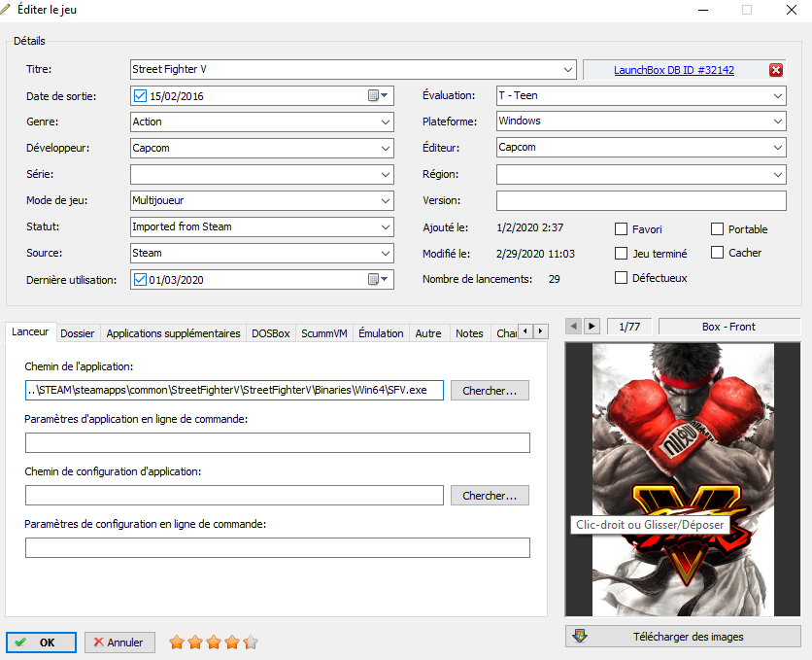
Task: Click Chercher for application path
Action: tap(490, 391)
